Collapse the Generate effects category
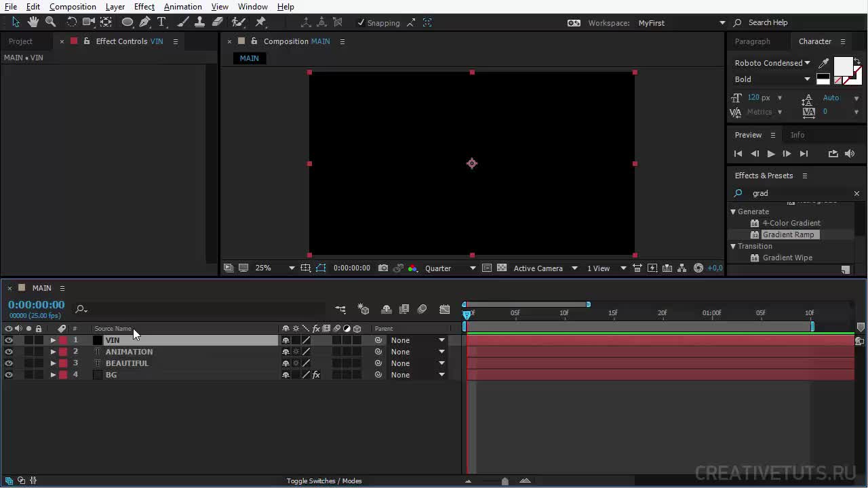The image size is (868, 488). pos(733,211)
